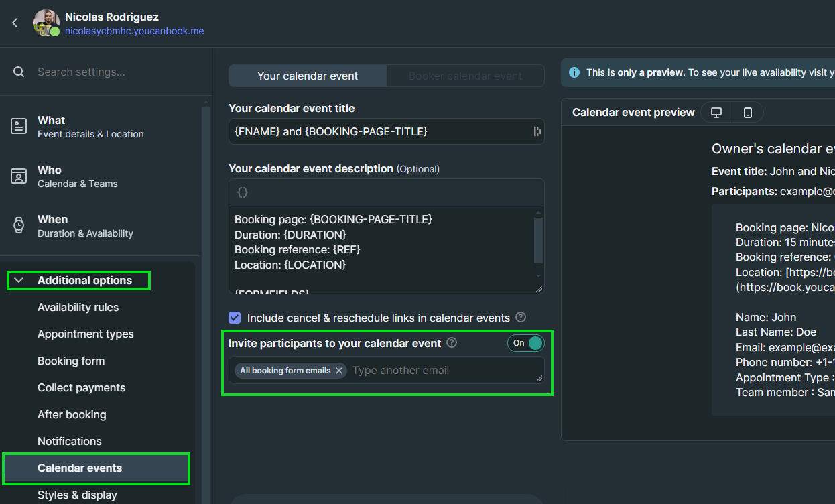Switch to Booker calendar event tab
The width and height of the screenshot is (835, 504).
[465, 76]
